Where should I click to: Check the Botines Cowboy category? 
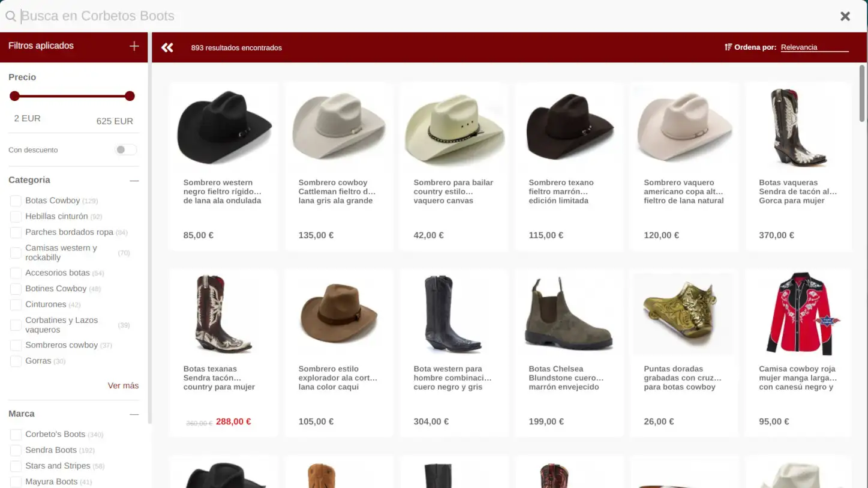click(x=16, y=289)
